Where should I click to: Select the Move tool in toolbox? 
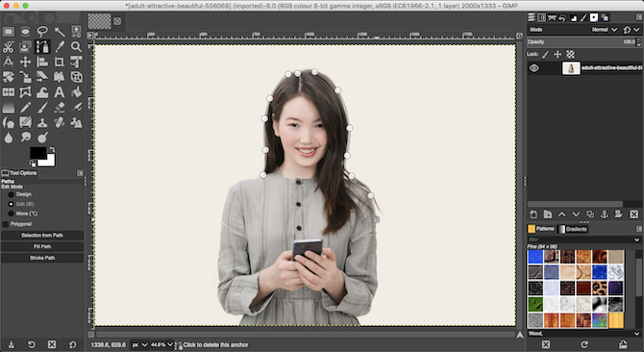pyautogui.click(x=25, y=62)
